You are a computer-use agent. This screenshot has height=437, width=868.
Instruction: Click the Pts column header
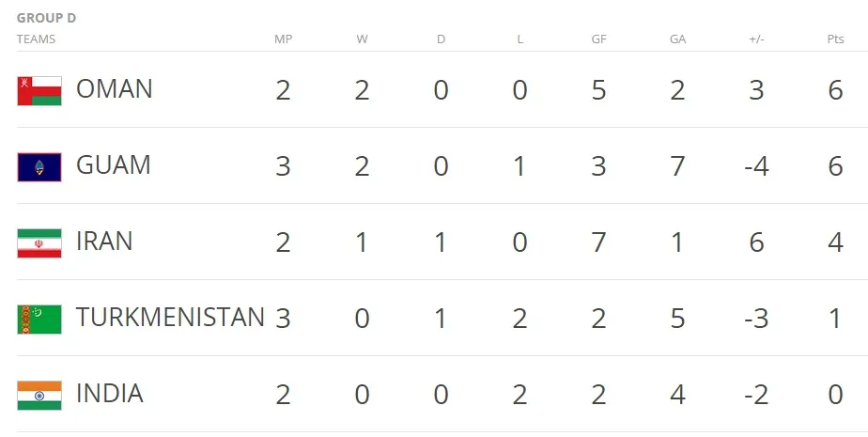(x=835, y=39)
